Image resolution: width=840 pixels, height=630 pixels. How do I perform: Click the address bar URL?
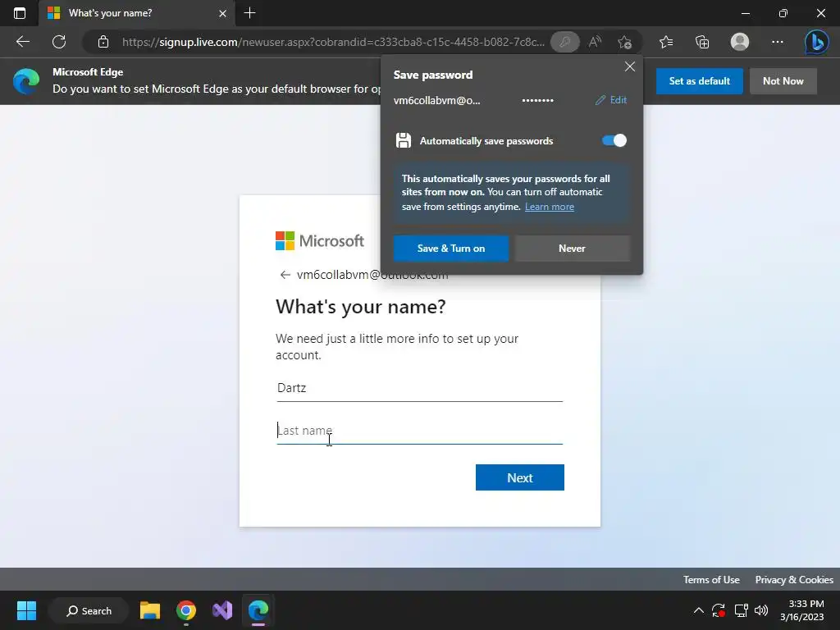tap(333, 42)
